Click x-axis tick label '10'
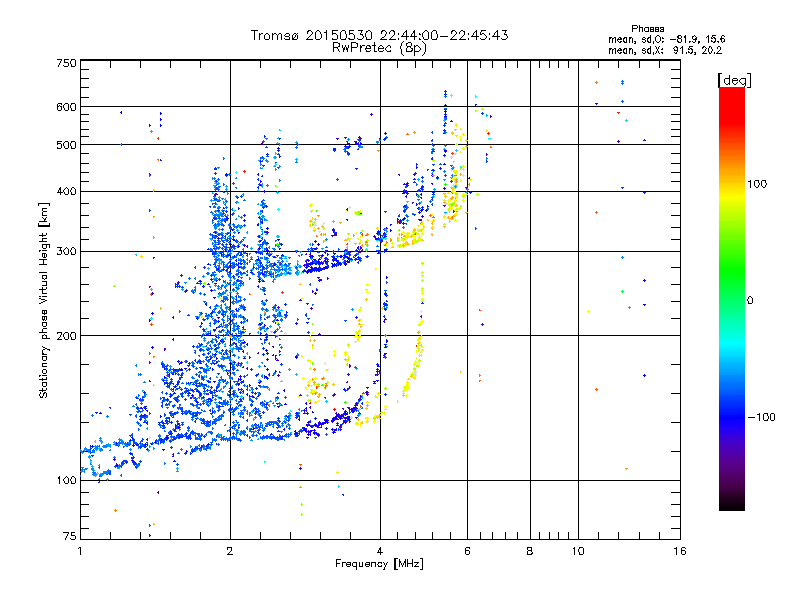The image size is (800, 600). point(578,551)
